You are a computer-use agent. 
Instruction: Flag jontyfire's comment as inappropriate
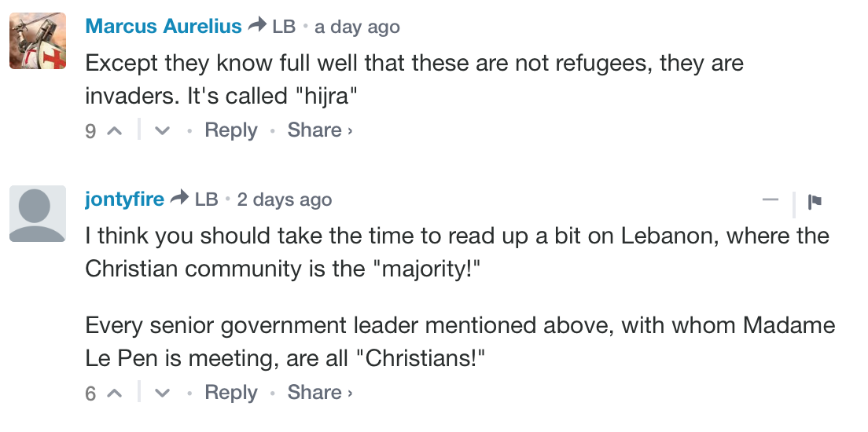click(x=815, y=201)
